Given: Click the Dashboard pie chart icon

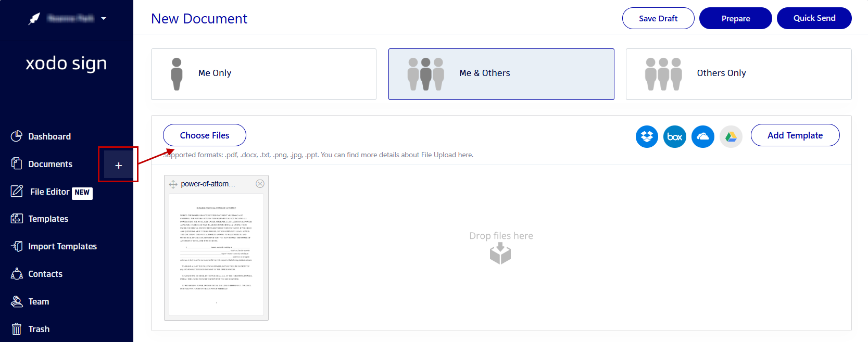Looking at the screenshot, I should [x=17, y=136].
